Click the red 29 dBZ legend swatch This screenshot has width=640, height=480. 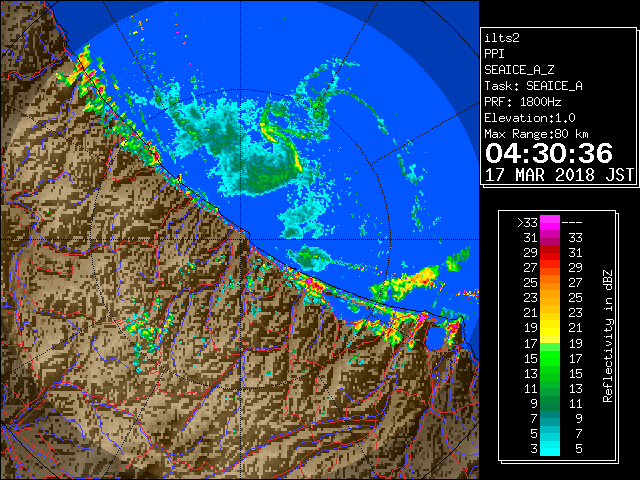[550, 253]
